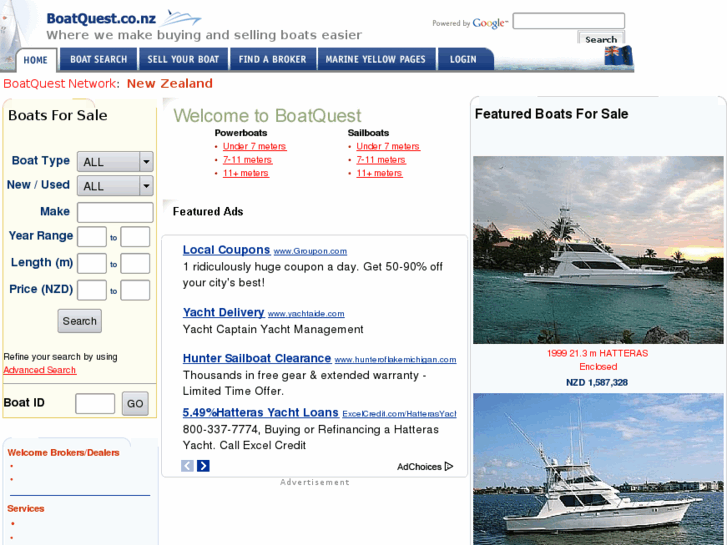Click the 1999 21.3 m HATTERAS listing title

point(598,353)
